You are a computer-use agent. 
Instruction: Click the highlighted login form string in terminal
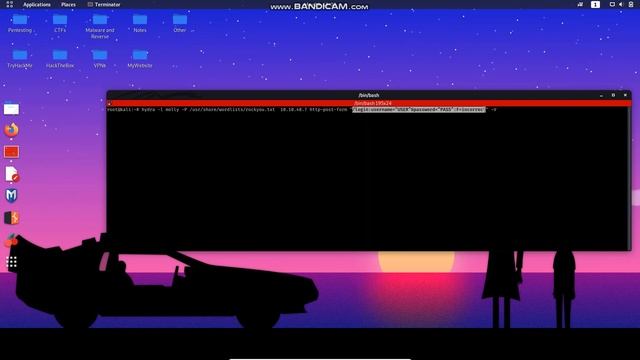tap(419, 109)
